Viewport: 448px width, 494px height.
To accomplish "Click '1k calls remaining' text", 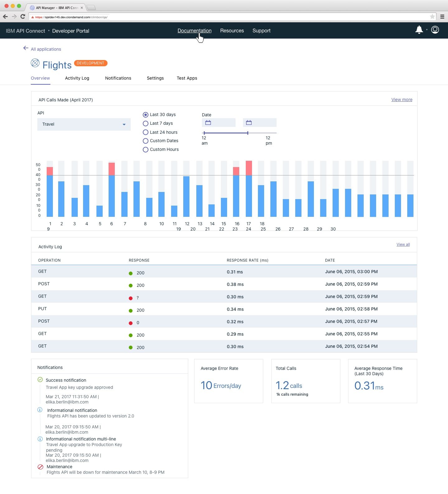I will [x=292, y=394].
